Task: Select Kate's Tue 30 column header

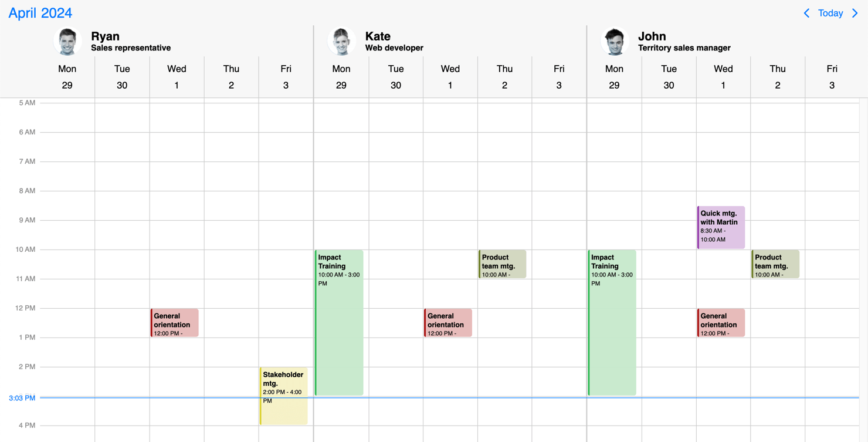Action: click(x=396, y=77)
